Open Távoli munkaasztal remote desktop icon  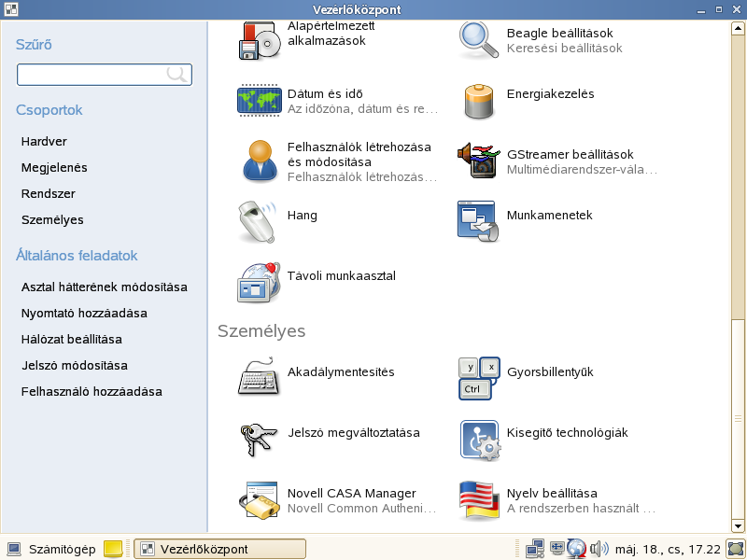point(259,283)
